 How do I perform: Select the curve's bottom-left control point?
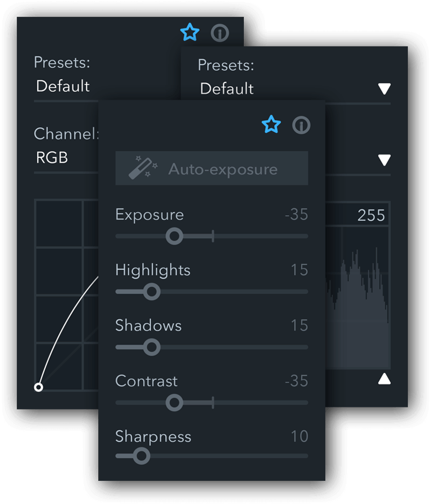39,388
